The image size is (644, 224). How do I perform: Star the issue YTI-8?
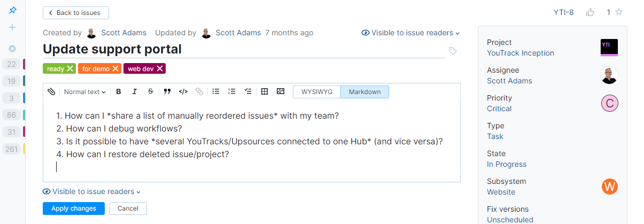click(x=619, y=12)
